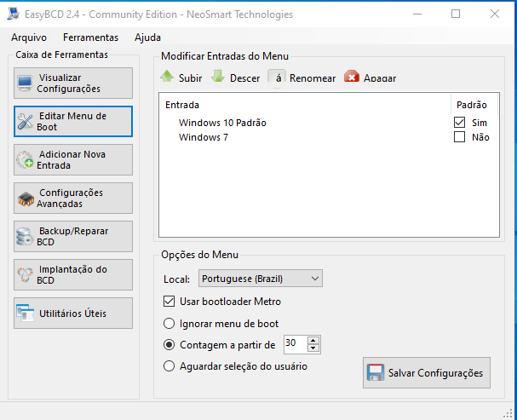This screenshot has width=517, height=420.
Task: Open the Local language dropdown
Action: (x=261, y=279)
